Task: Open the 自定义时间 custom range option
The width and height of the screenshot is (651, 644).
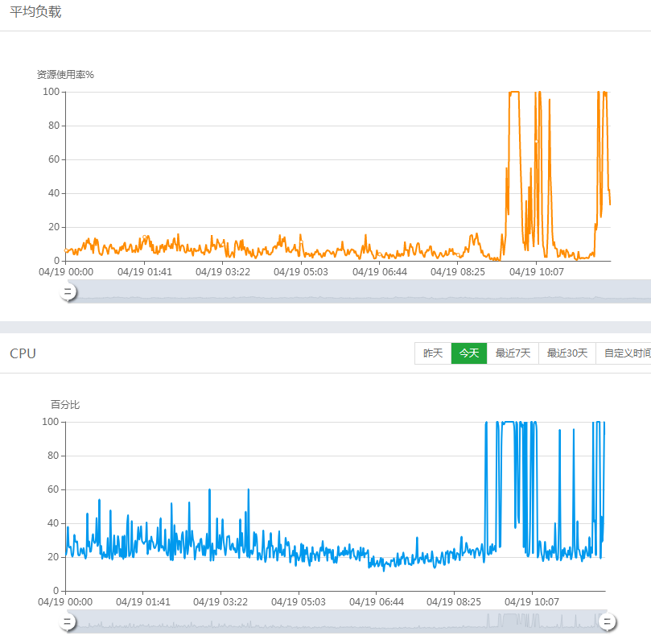Action: pyautogui.click(x=624, y=353)
